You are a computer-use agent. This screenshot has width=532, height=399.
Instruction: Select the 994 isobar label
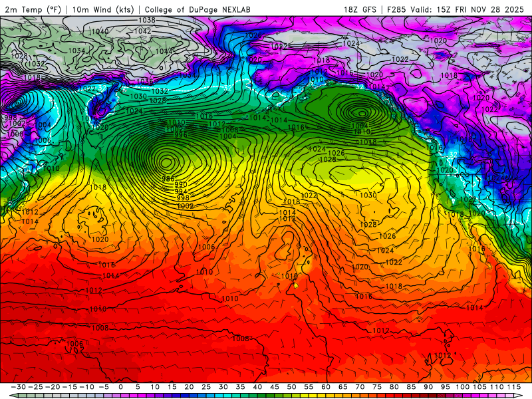(181, 192)
